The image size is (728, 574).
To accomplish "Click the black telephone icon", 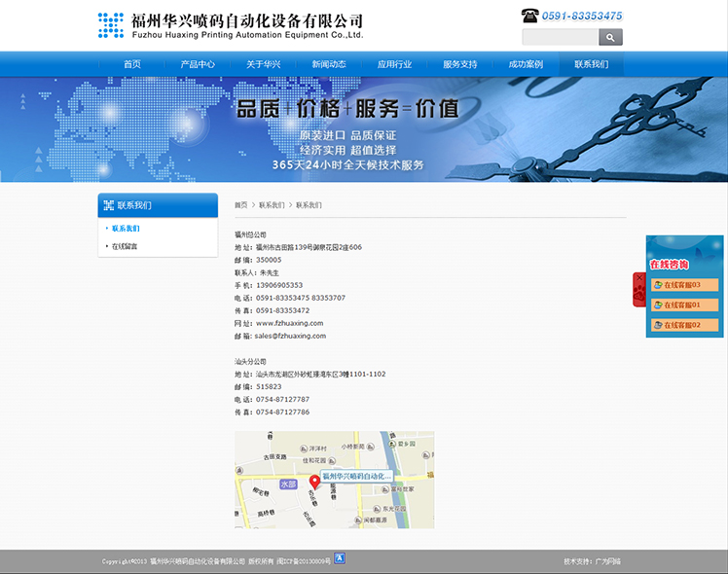I will point(529,16).
